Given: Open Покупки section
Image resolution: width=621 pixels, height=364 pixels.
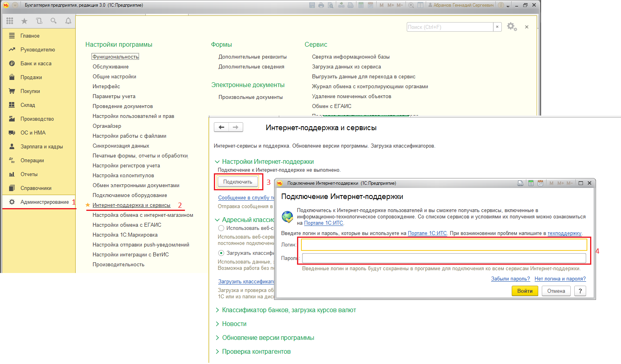Looking at the screenshot, I should (38, 91).
